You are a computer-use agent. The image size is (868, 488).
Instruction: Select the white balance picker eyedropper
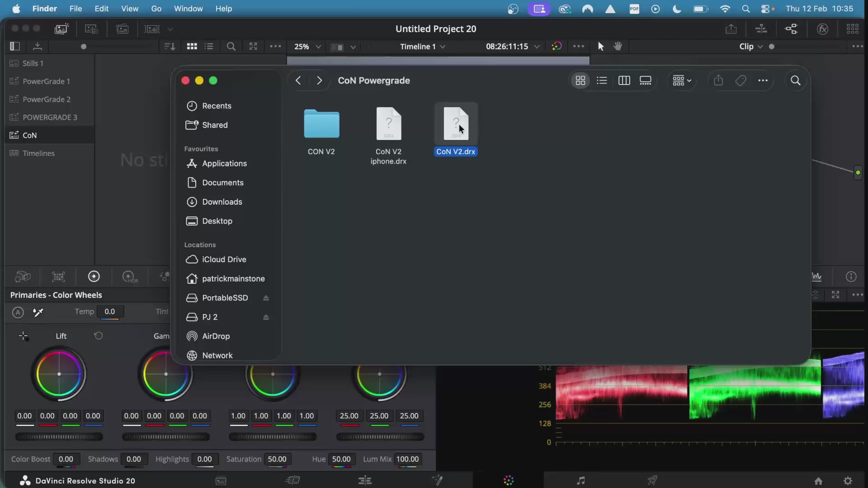tap(38, 312)
